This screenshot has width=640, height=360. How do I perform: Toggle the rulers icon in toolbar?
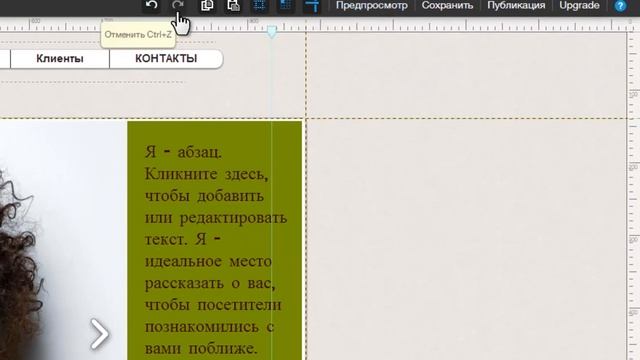312,5
